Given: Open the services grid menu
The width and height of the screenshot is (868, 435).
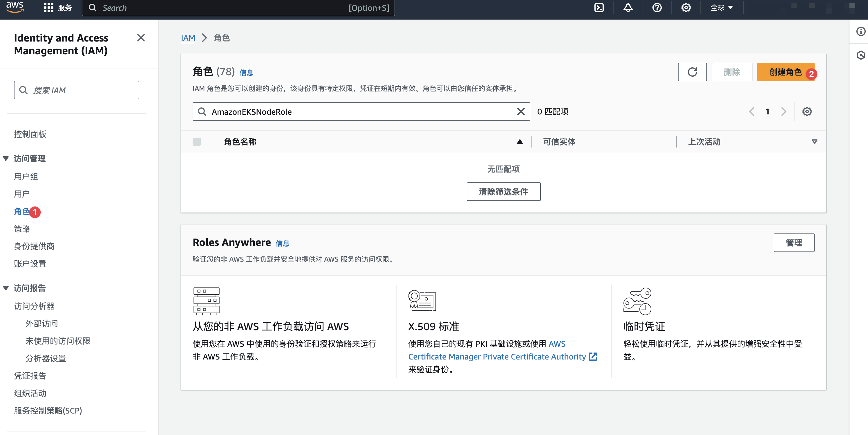Looking at the screenshot, I should [x=48, y=8].
